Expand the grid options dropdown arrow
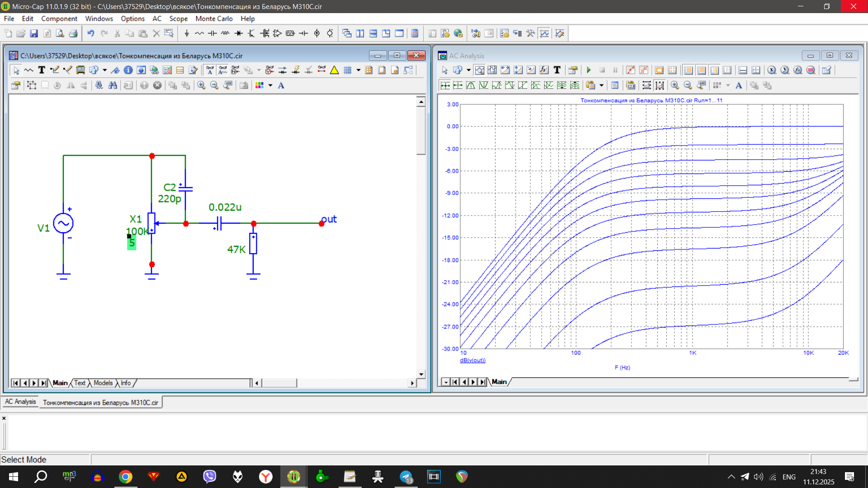This screenshot has height=488, width=868. coord(359,70)
